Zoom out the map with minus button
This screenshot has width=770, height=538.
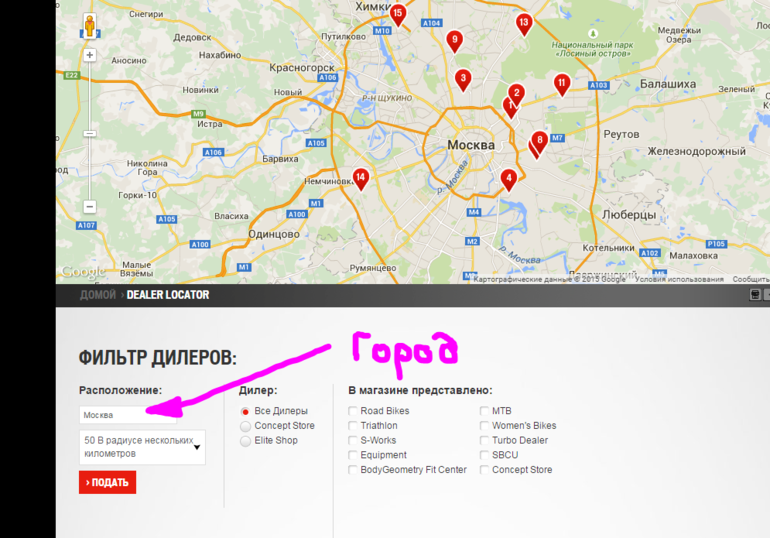(89, 207)
